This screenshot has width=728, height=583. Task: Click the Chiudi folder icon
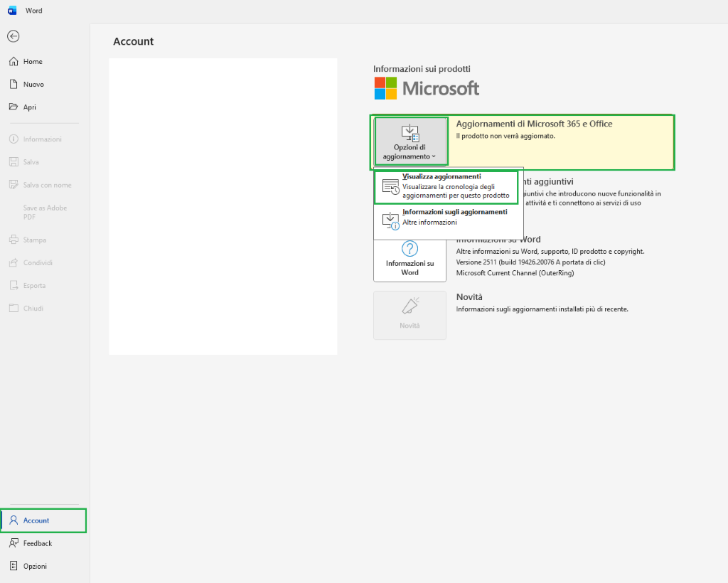(14, 308)
